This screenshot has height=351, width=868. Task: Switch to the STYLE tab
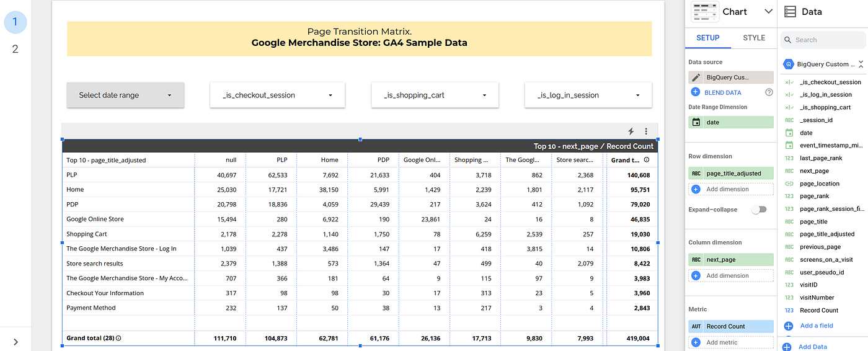click(754, 38)
